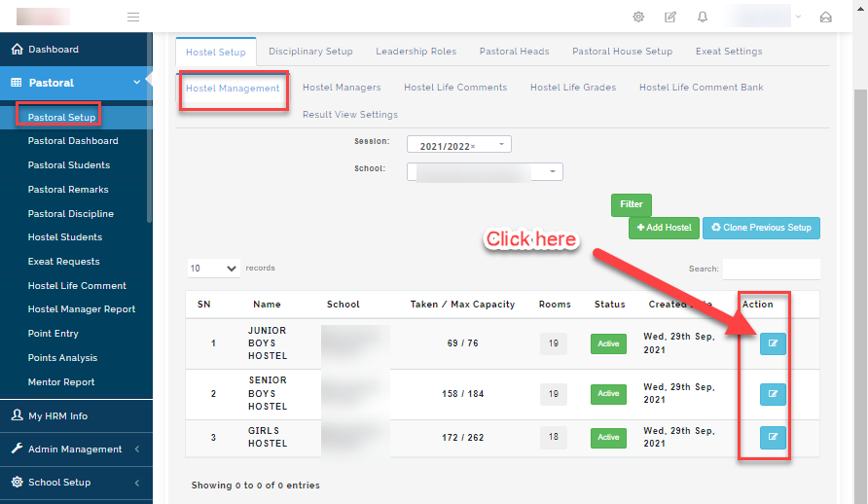Viewport: 868px width, 504px height.
Task: Open Hostel Life Comments sub-tab
Action: point(455,87)
